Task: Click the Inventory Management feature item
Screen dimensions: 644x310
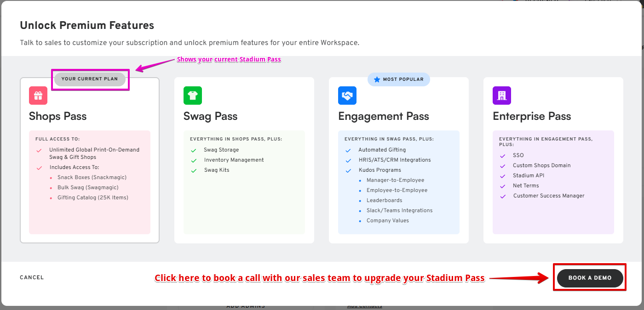Action: point(234,160)
